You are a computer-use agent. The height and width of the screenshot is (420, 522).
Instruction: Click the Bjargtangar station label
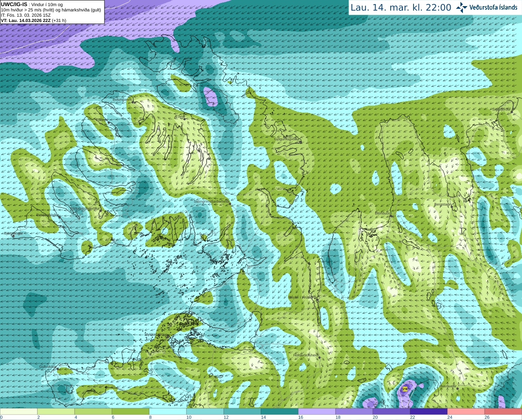coord(13,233)
